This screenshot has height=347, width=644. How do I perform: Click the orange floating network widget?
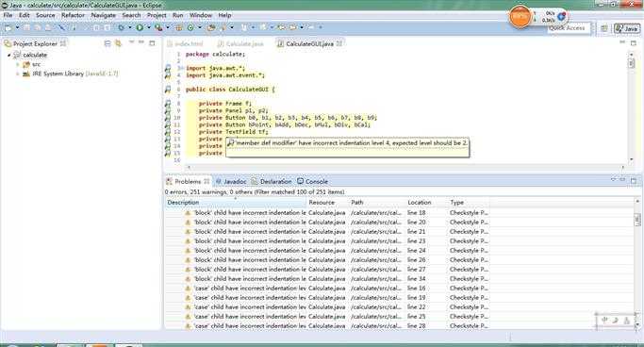pos(520,17)
